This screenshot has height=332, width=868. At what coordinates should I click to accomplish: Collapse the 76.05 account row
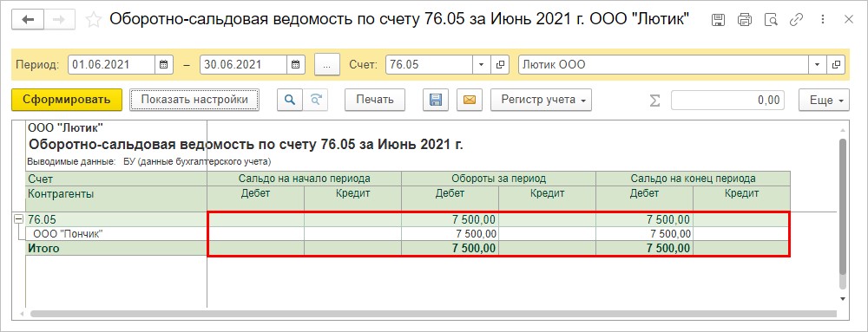[17, 219]
